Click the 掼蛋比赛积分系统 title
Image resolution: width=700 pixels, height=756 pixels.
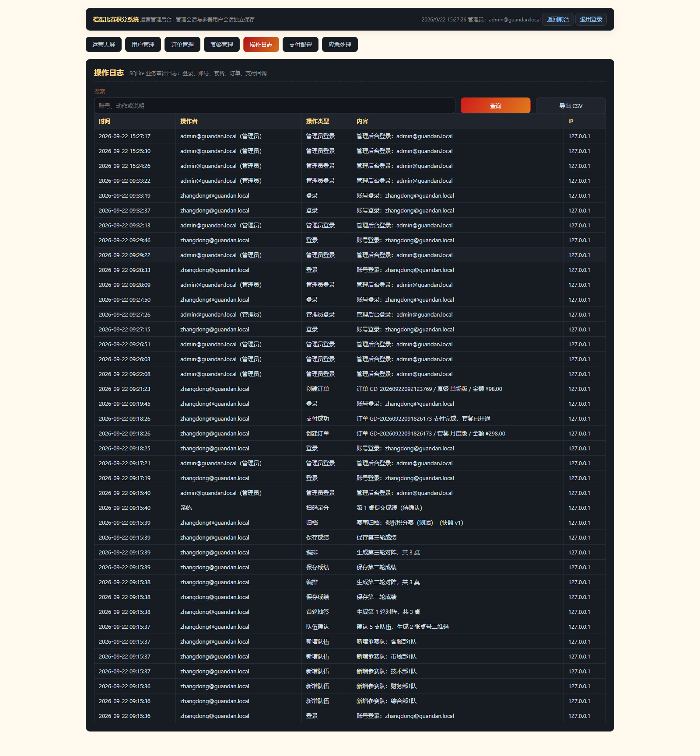[x=115, y=19]
